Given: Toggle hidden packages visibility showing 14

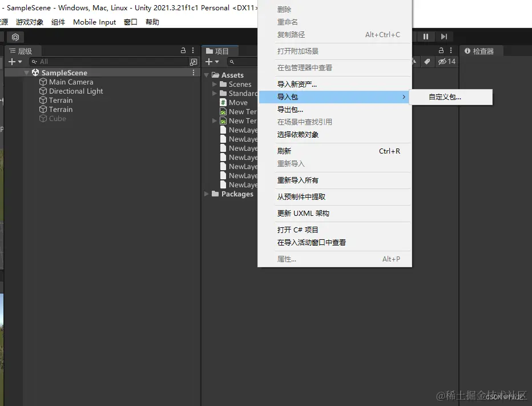Looking at the screenshot, I should click(x=446, y=62).
